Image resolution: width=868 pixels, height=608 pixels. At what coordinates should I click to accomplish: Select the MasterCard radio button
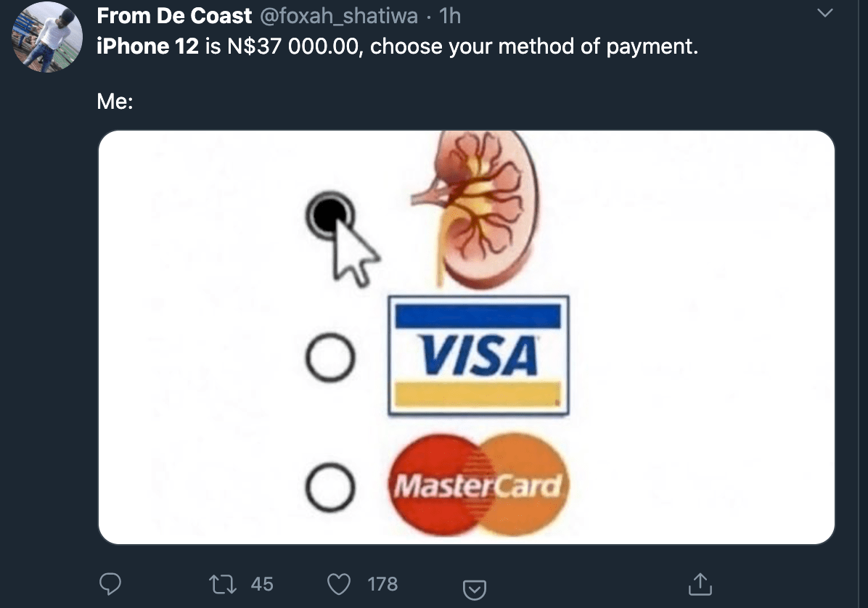[x=330, y=487]
